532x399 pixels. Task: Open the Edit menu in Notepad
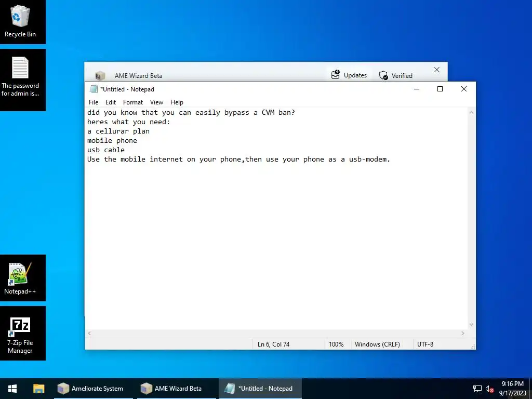[111, 102]
